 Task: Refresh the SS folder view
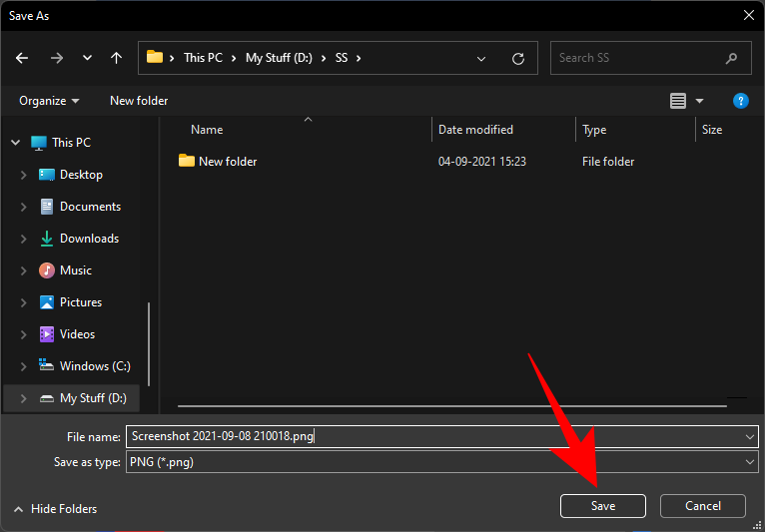pos(517,58)
